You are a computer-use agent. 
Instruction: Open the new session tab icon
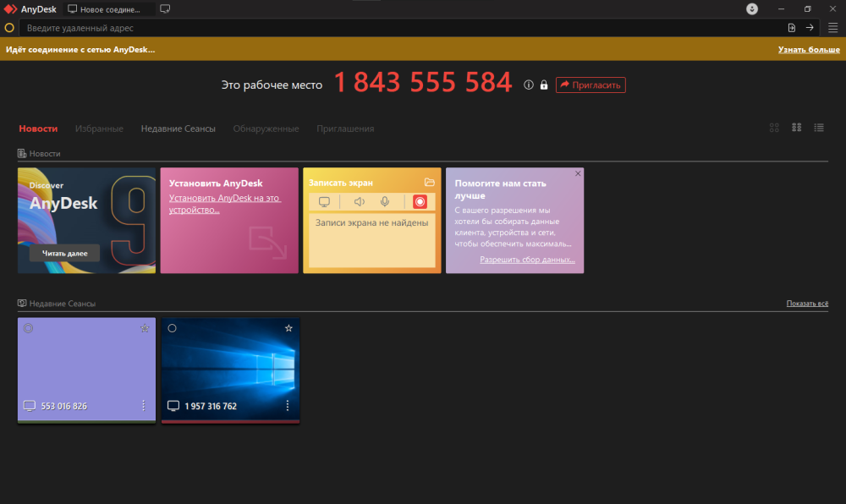pyautogui.click(x=165, y=9)
